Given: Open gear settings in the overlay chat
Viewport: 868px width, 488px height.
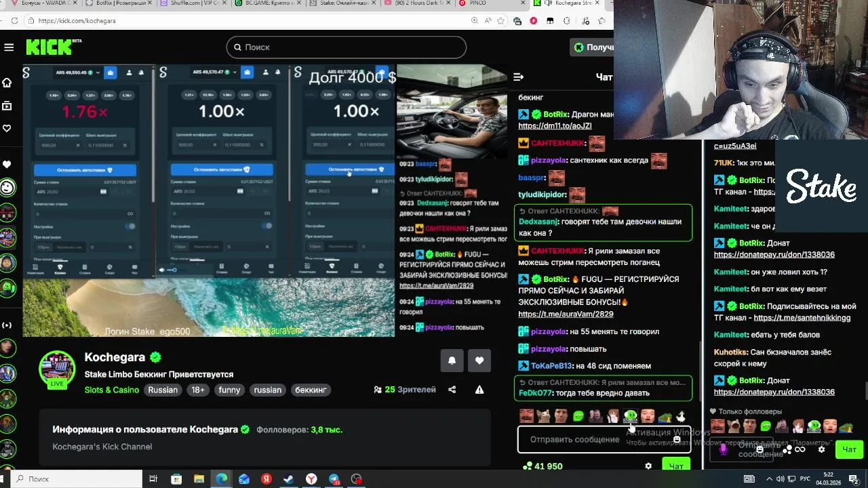Looking at the screenshot, I should click(x=822, y=449).
